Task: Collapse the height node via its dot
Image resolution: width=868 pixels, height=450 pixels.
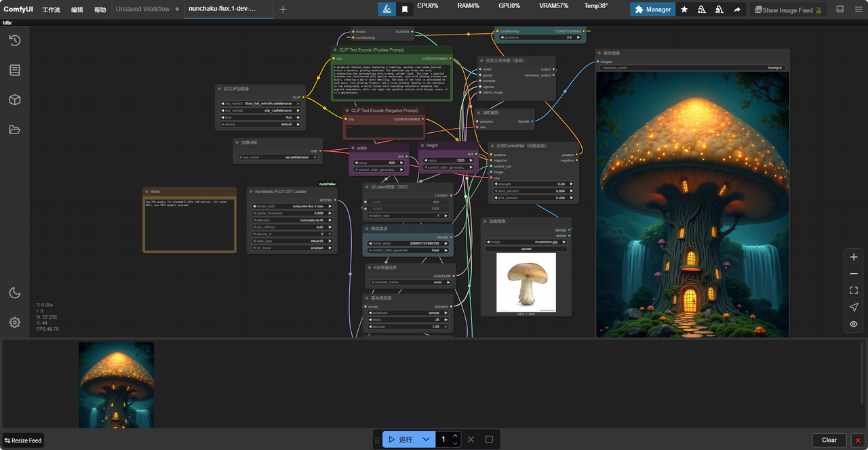Action: point(422,145)
